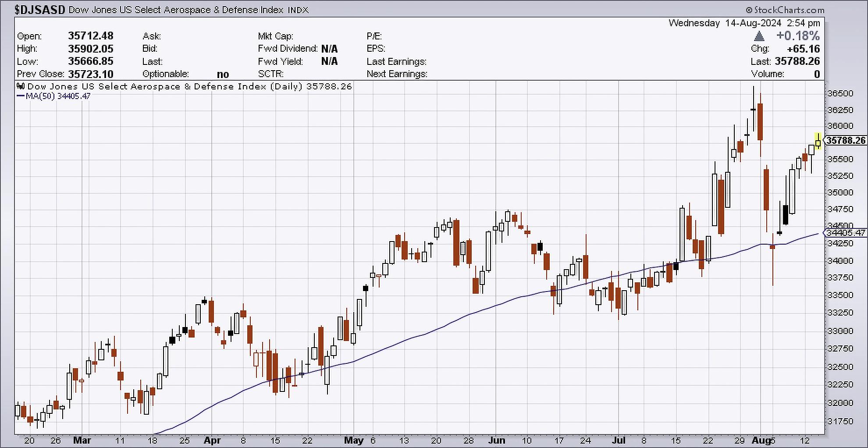Click the Low value 35666.85
868x448 pixels.
(x=91, y=61)
